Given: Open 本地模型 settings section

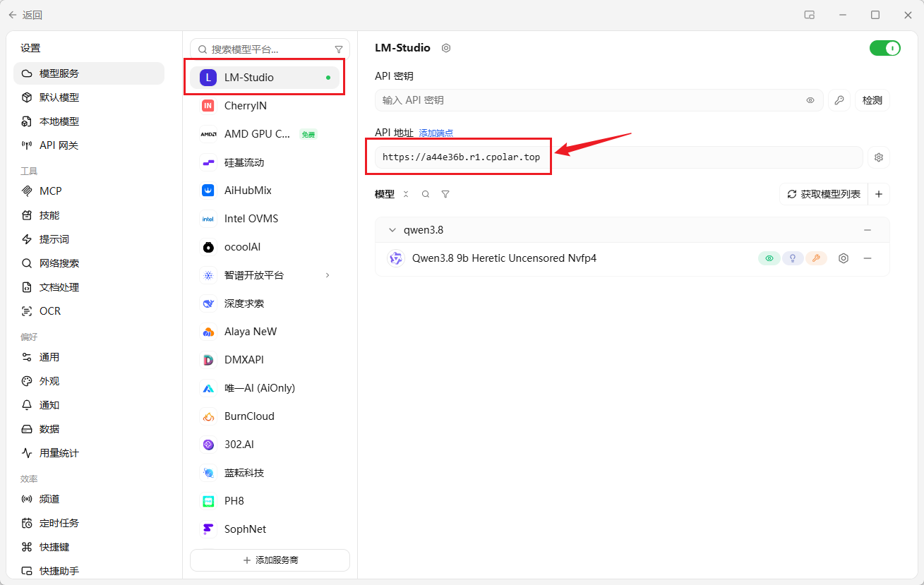Looking at the screenshot, I should point(89,121).
